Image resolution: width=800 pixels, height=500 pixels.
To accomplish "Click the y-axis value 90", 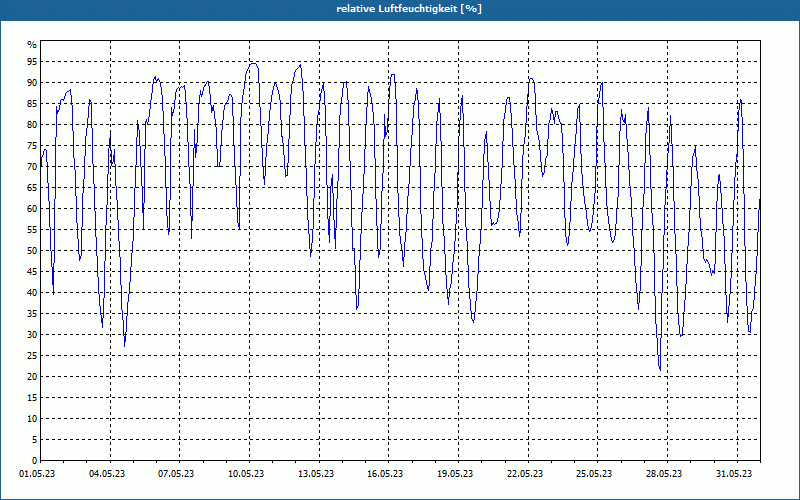I will point(32,83).
